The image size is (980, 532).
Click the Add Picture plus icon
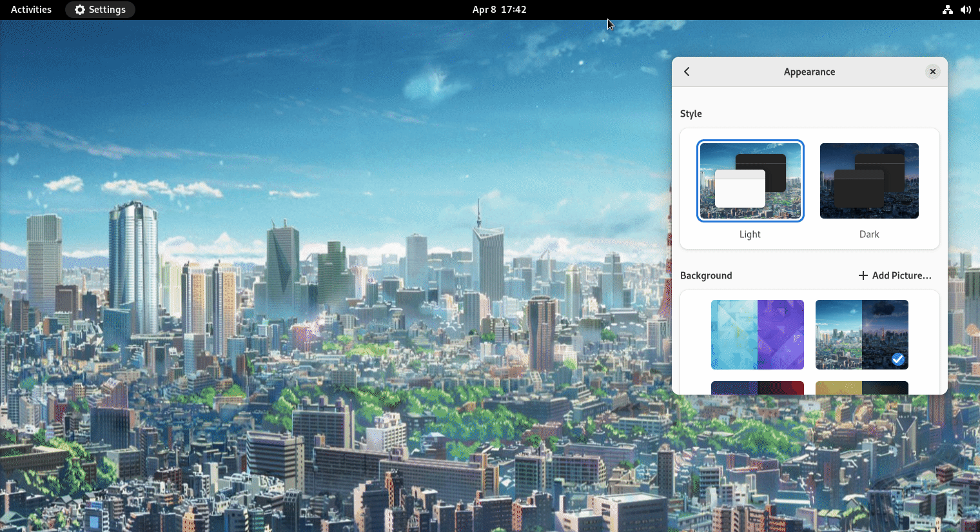point(862,275)
